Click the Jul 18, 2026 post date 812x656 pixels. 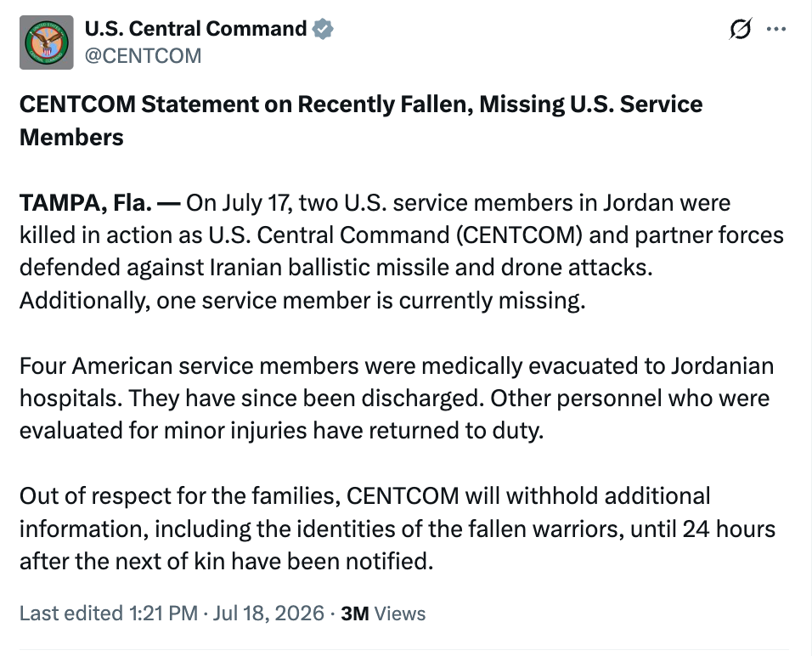click(x=268, y=613)
